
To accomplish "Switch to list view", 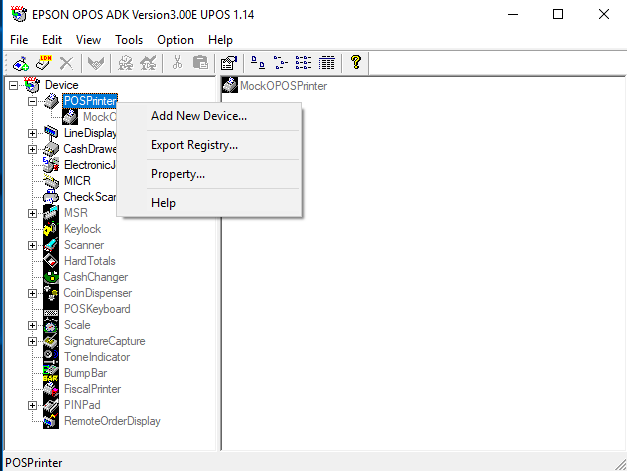I will tap(304, 63).
